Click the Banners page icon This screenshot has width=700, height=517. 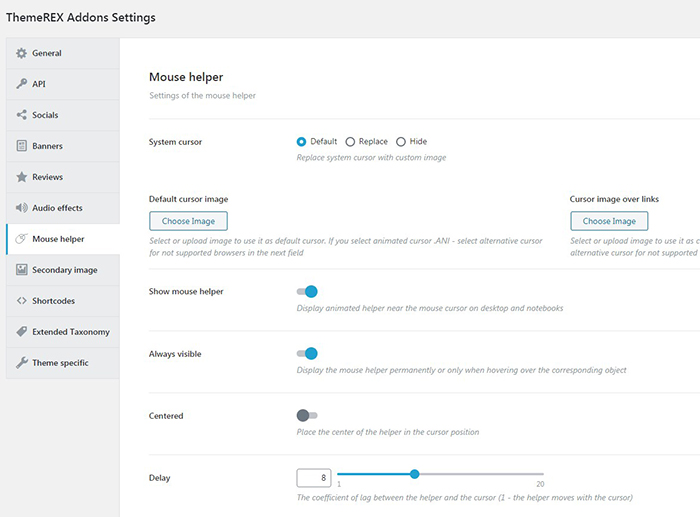tap(21, 146)
